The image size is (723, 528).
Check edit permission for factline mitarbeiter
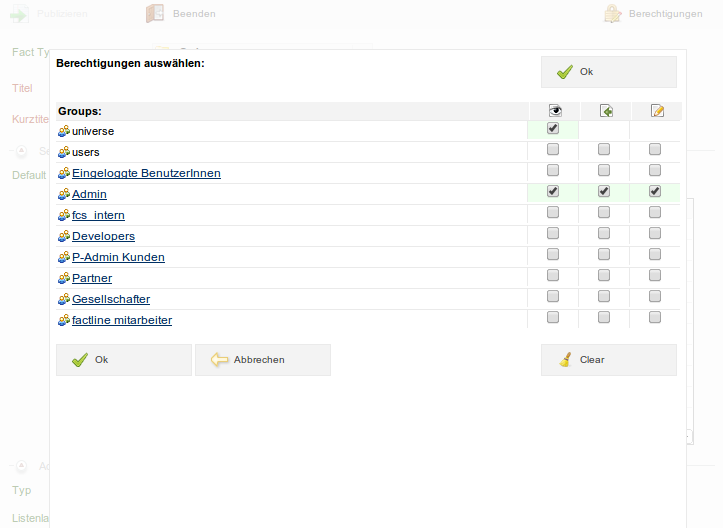click(655, 318)
